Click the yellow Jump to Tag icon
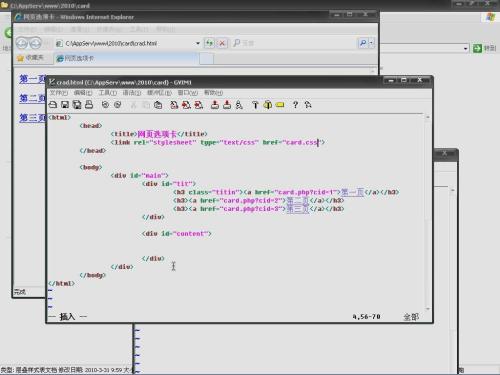Image resolution: width=500 pixels, height=375 pixels. 280,105
